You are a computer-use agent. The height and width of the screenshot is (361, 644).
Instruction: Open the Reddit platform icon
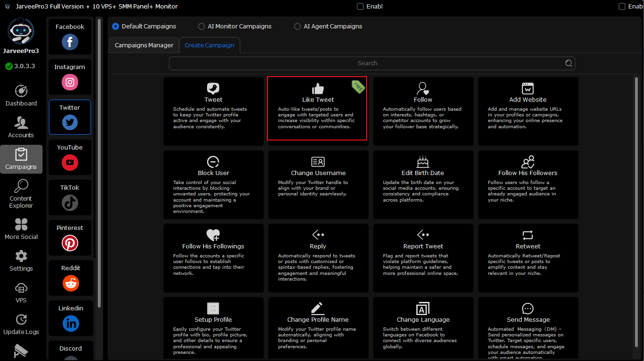click(x=70, y=283)
